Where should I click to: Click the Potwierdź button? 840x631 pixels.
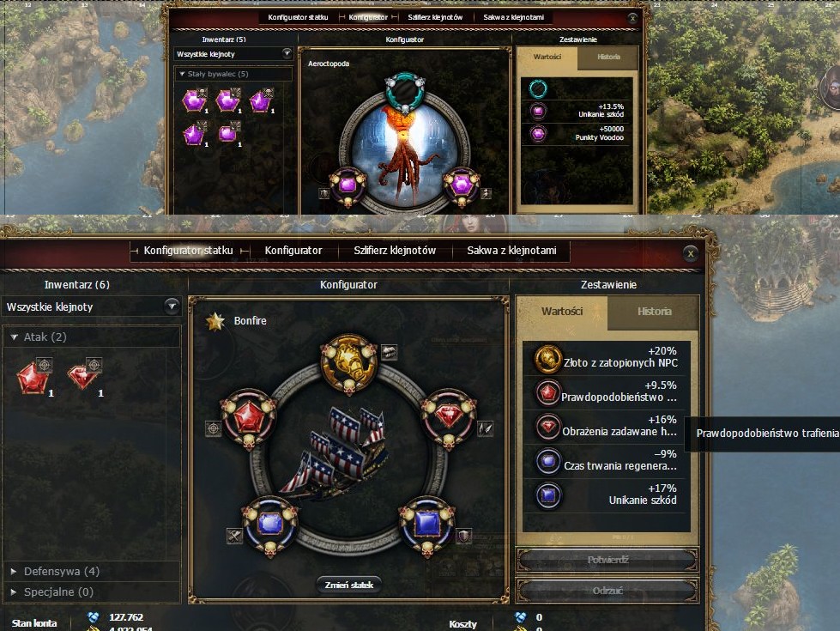[x=607, y=561]
